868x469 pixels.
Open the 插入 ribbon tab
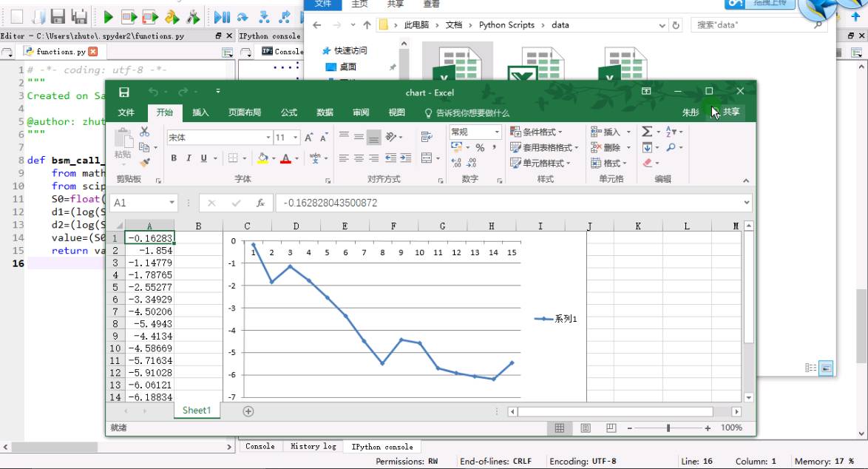200,112
